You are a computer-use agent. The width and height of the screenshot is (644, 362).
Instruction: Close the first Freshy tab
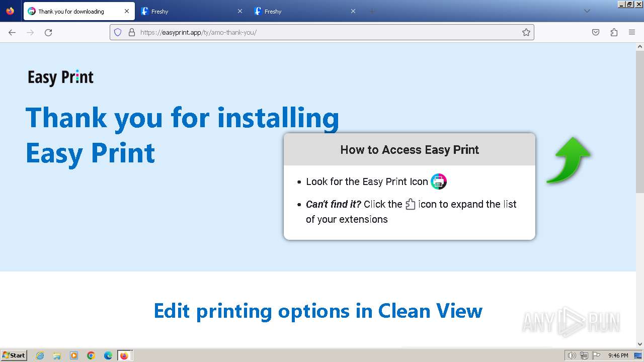(x=240, y=11)
